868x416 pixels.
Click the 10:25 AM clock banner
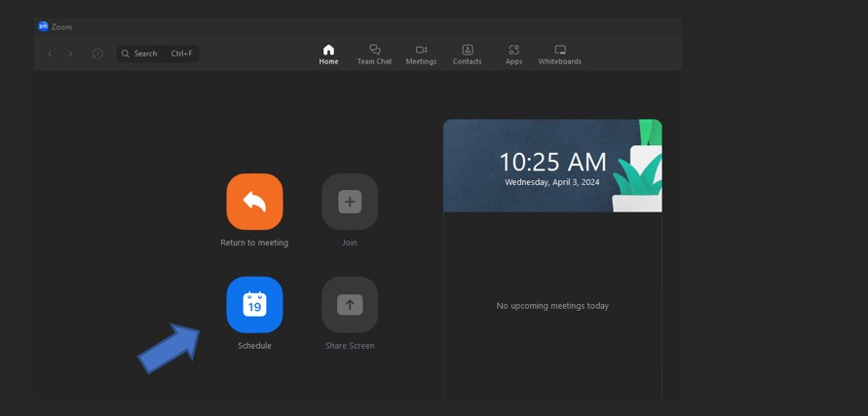552,166
